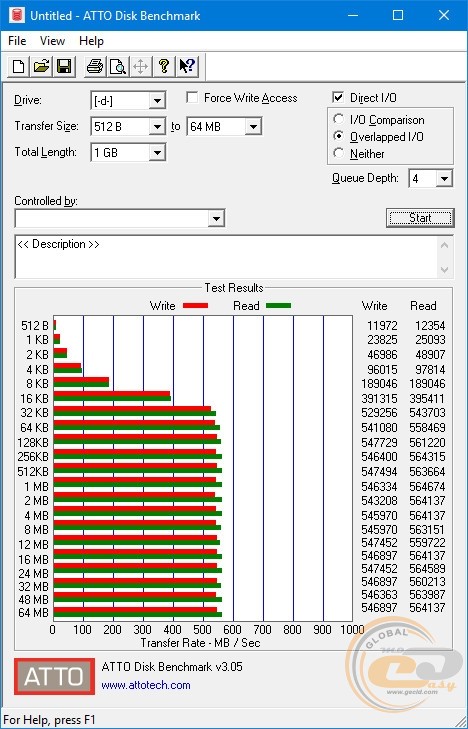Click the four-arrow move toolbar icon

click(x=140, y=67)
